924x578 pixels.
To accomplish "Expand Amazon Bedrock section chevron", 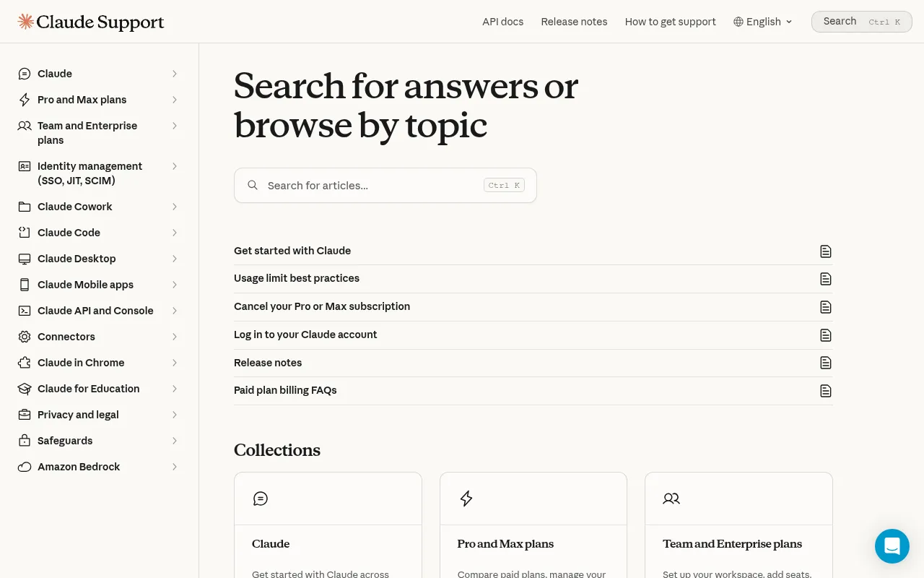I will pos(175,467).
